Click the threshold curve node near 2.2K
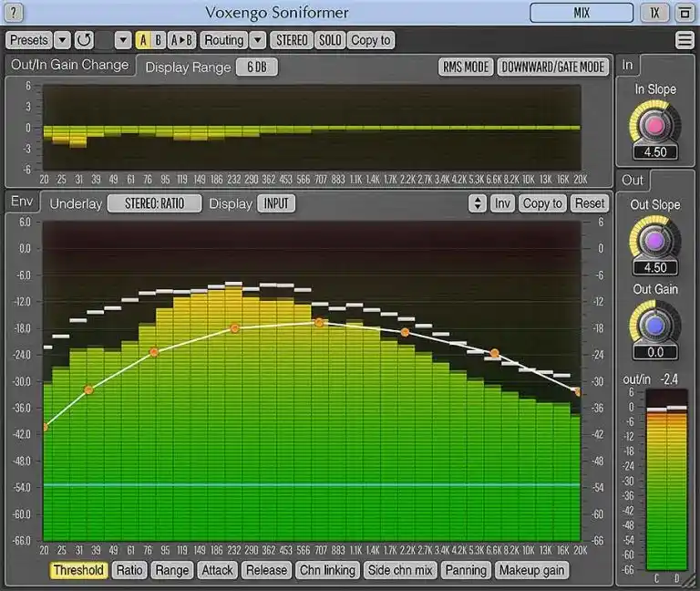This screenshot has width=700, height=591. (405, 332)
